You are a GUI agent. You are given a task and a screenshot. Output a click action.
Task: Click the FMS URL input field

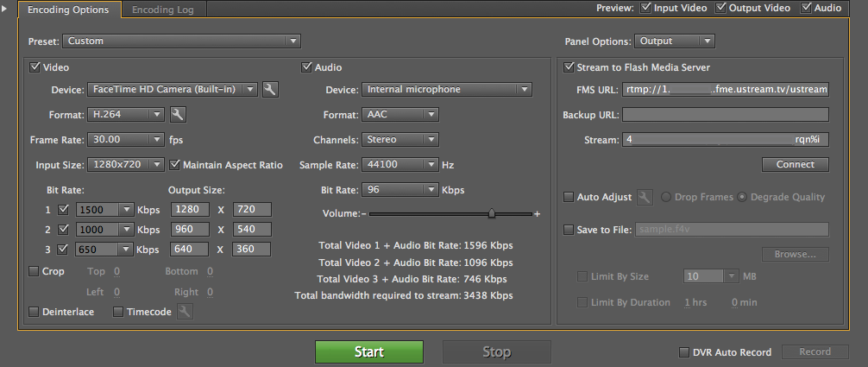coord(725,90)
